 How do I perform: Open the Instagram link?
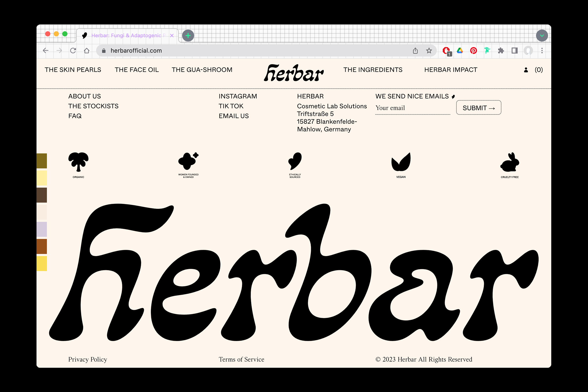tap(238, 96)
